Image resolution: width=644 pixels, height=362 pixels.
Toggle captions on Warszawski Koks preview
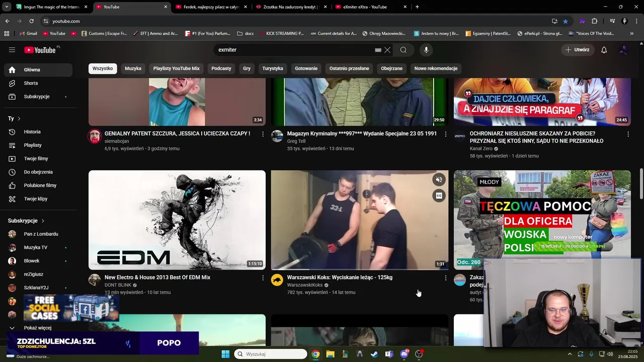click(x=439, y=196)
